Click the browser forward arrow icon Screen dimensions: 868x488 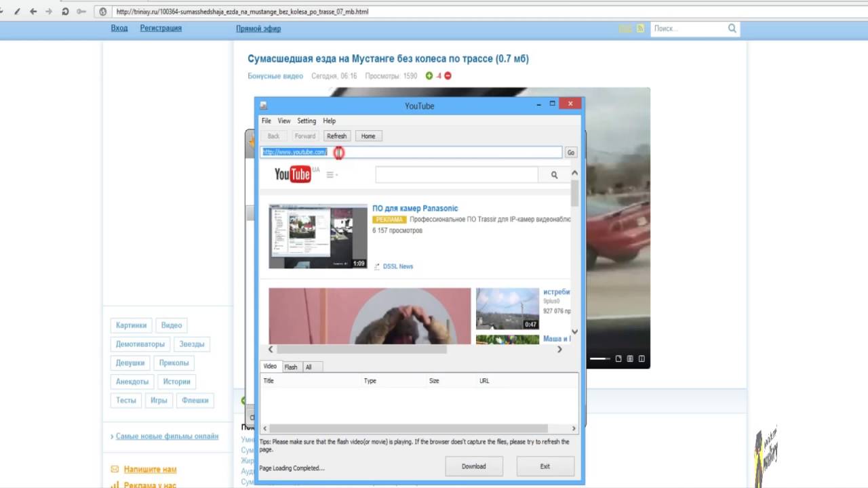click(x=48, y=12)
